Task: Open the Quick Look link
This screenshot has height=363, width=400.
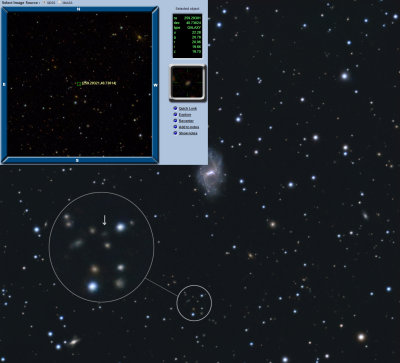Action: tap(188, 108)
